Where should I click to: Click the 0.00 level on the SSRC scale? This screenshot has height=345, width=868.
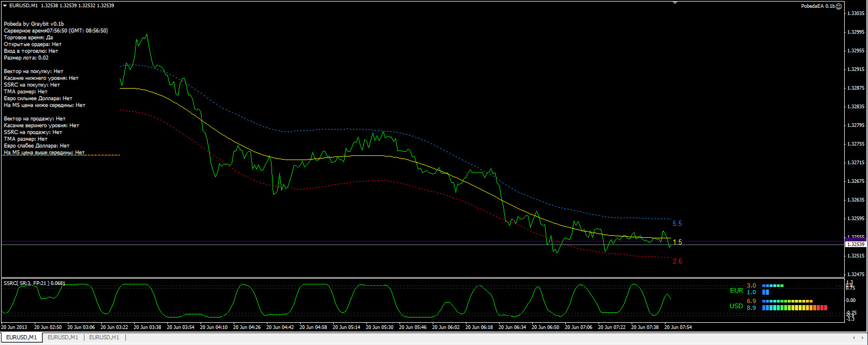tap(851, 300)
